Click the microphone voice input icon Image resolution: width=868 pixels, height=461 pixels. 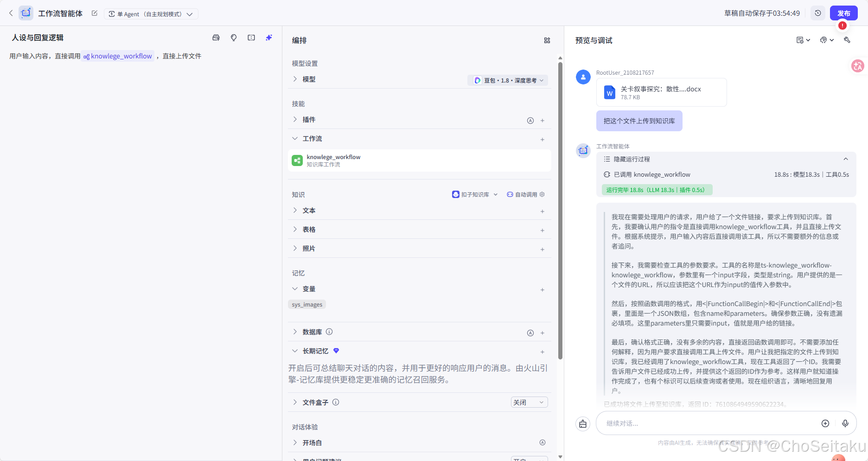click(845, 423)
